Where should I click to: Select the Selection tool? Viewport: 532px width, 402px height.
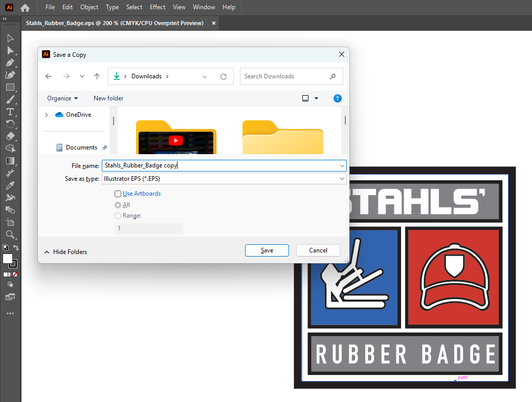[10, 38]
